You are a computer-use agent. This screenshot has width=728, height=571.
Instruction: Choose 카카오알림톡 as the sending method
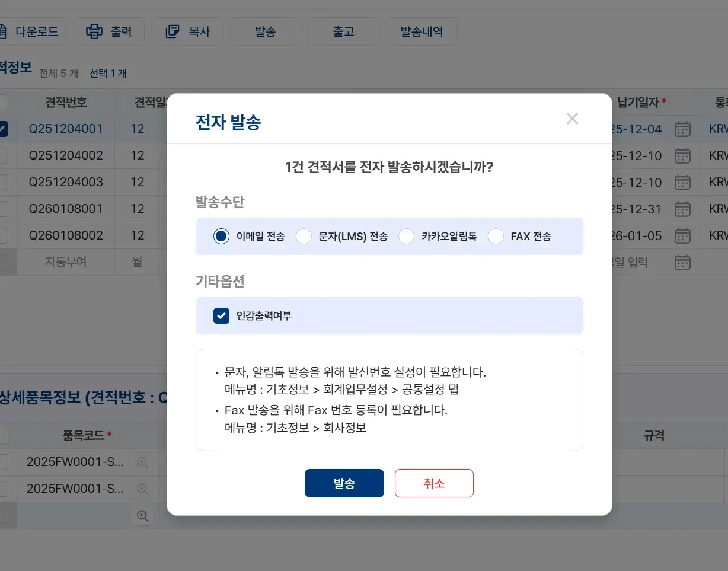[x=407, y=235]
